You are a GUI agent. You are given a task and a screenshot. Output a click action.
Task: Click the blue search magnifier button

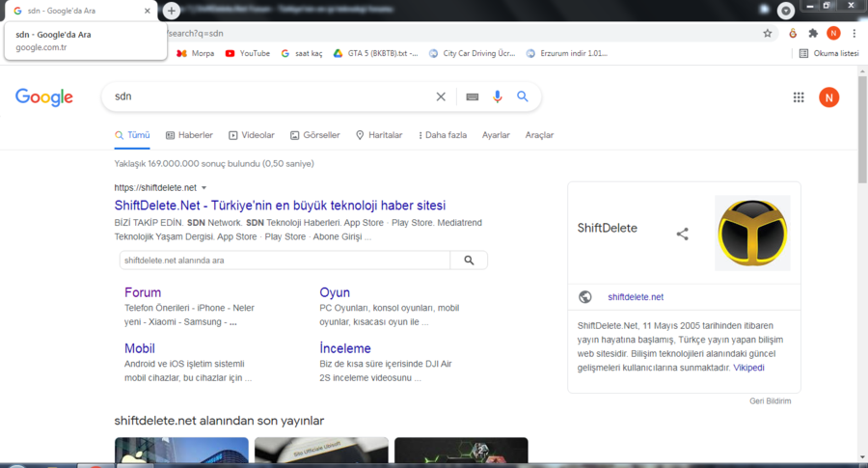[x=523, y=96]
